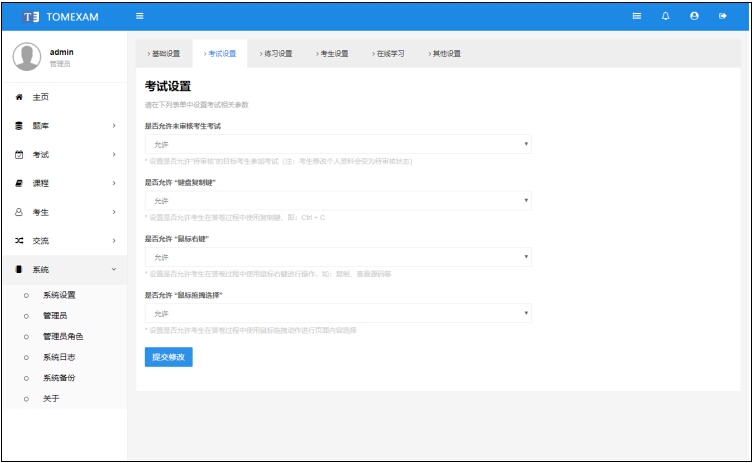Open 系统备份 submenu item
The height and width of the screenshot is (463, 754).
click(x=59, y=377)
